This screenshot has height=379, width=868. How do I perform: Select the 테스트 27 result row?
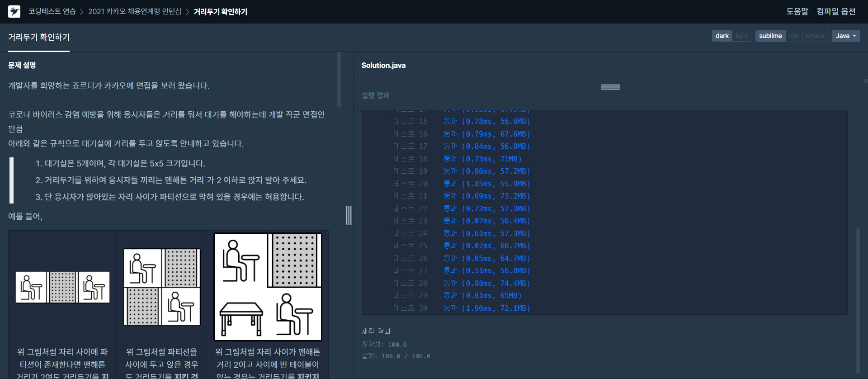tap(462, 271)
